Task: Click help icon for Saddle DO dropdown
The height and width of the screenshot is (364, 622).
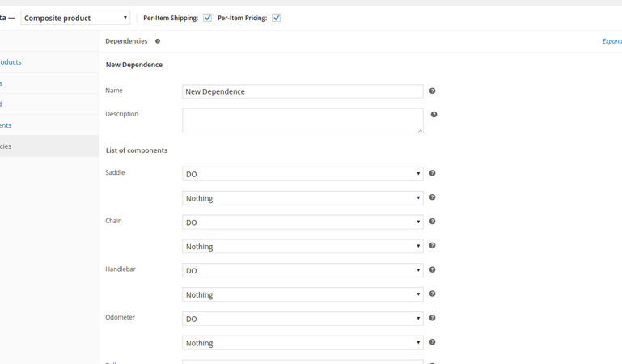Action: coord(433,173)
